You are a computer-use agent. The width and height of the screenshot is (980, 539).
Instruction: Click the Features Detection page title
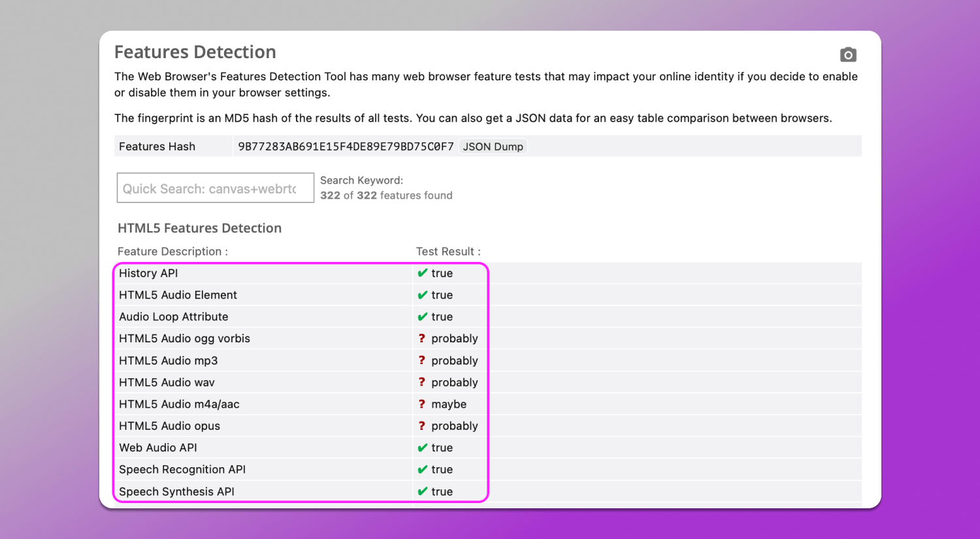pos(195,52)
